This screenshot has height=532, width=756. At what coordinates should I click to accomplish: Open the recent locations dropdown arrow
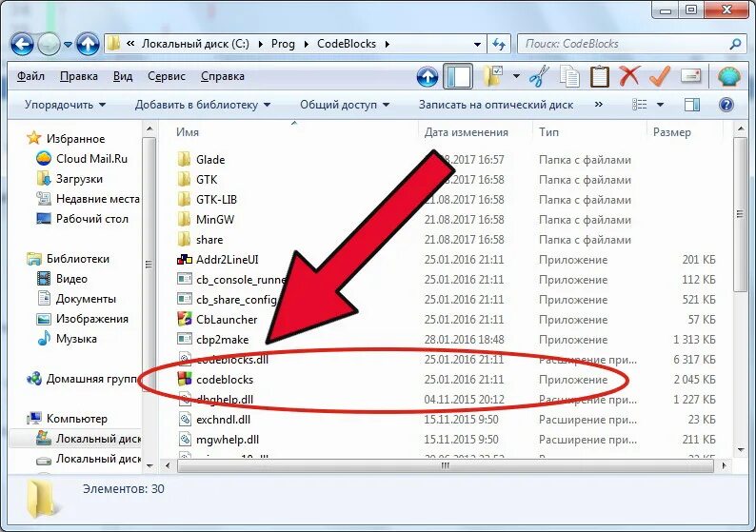[68, 45]
